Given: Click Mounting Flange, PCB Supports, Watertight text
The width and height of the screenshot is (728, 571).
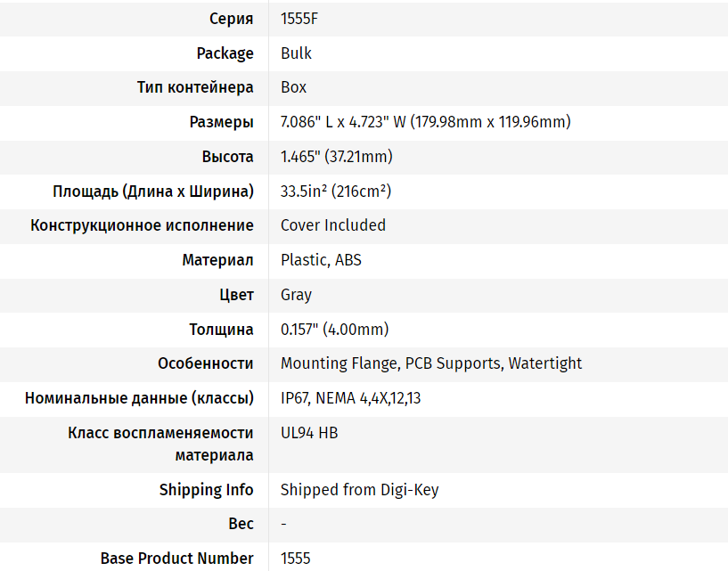Looking at the screenshot, I should click(431, 363).
